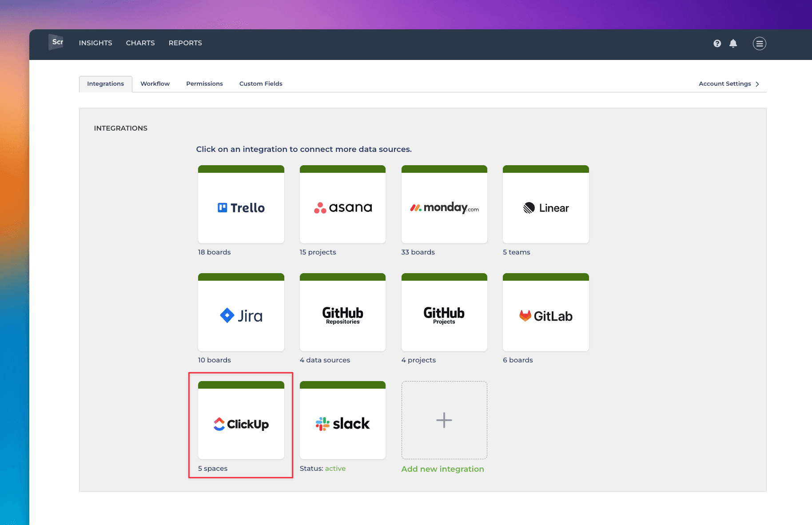
Task: Click the Add new integration link
Action: click(x=443, y=469)
